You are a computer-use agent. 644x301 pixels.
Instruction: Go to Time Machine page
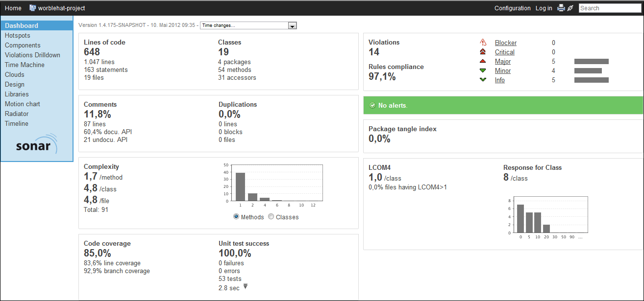point(25,65)
